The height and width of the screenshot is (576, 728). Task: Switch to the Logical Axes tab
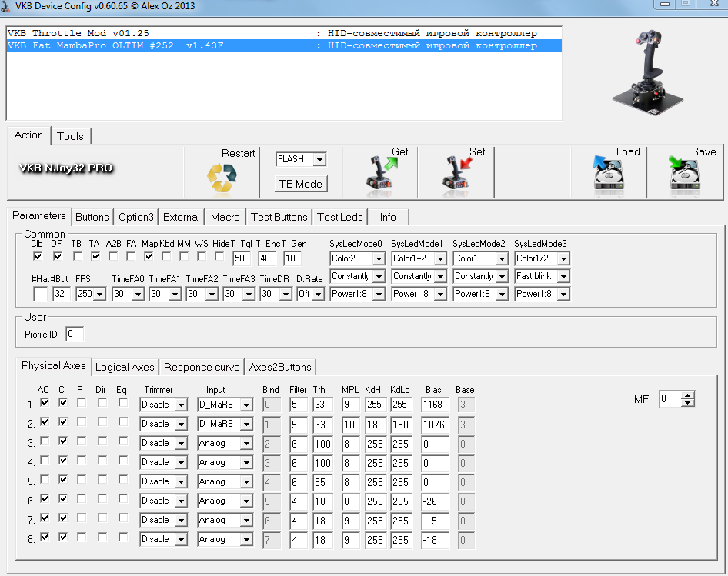click(x=125, y=367)
